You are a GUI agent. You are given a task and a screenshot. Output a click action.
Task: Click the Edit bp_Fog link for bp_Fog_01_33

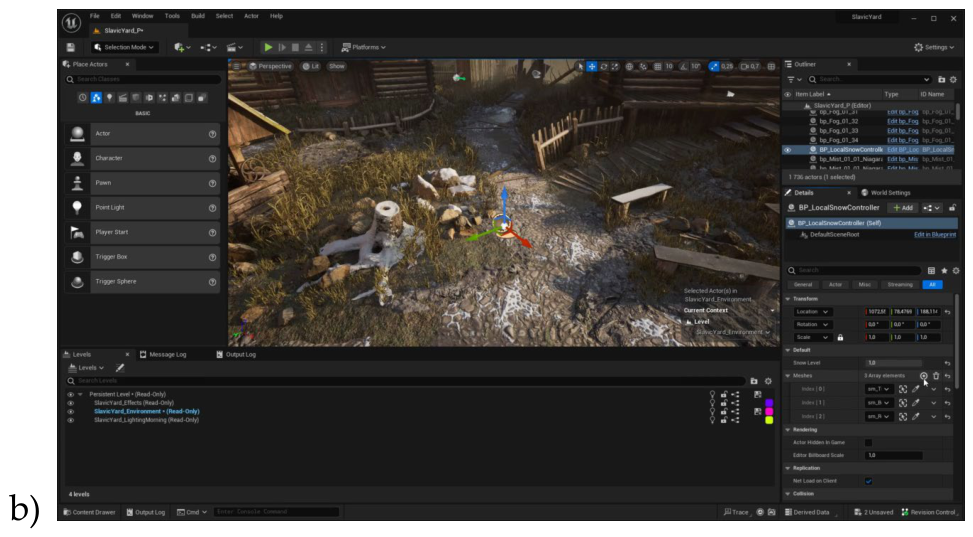[x=902, y=131]
